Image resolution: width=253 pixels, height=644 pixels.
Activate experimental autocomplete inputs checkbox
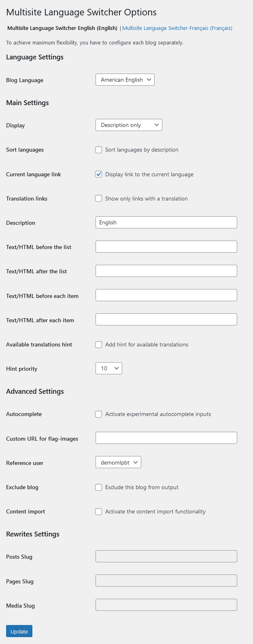[x=99, y=414]
